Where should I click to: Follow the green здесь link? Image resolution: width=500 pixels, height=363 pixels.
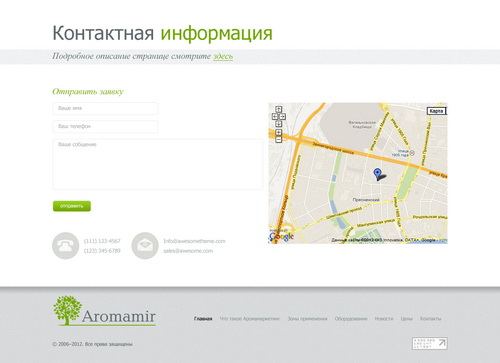[x=223, y=56]
